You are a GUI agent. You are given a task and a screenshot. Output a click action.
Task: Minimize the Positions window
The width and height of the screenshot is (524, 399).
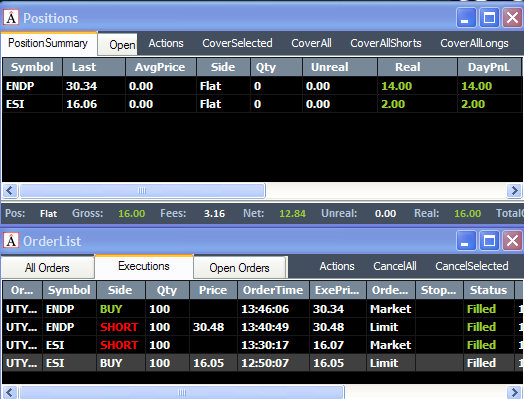pos(466,17)
